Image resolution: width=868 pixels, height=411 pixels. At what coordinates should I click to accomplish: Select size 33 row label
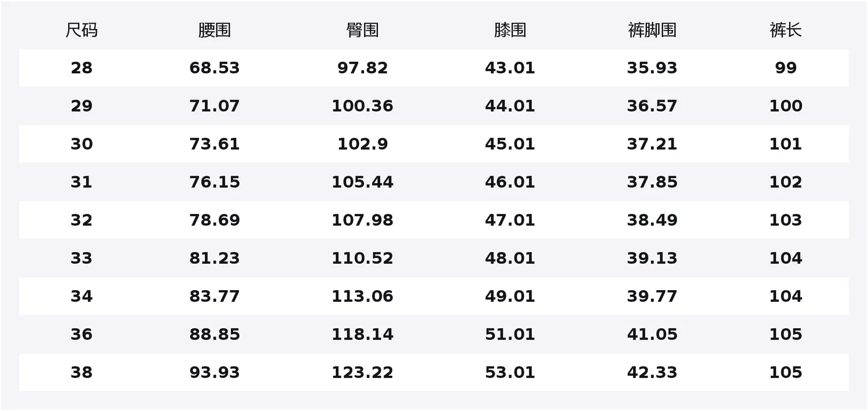pyautogui.click(x=81, y=258)
